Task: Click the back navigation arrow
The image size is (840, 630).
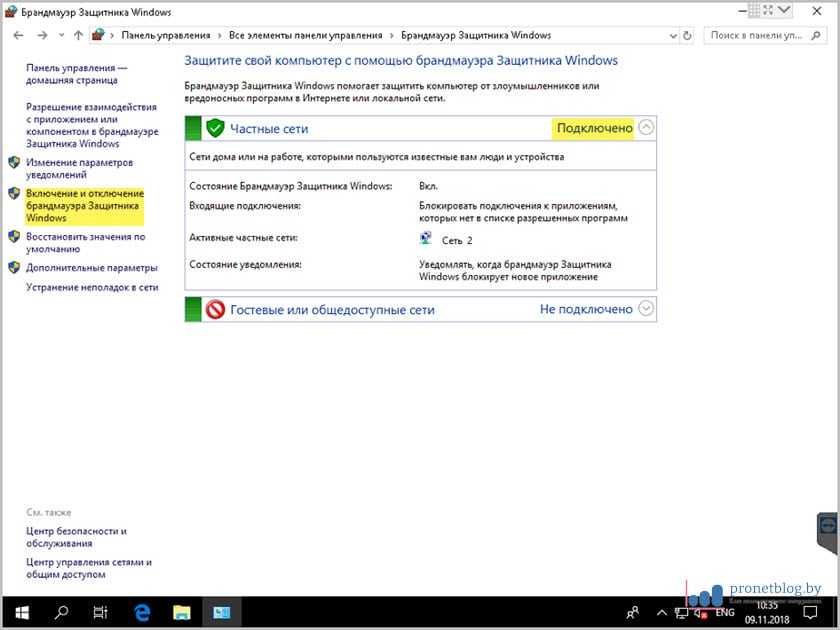Action: (19, 35)
